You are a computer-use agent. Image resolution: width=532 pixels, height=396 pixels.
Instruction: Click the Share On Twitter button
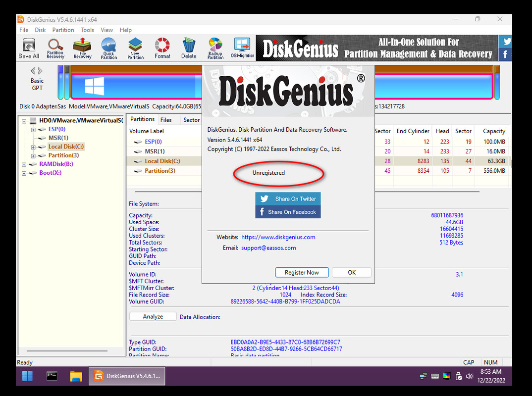[x=288, y=198]
